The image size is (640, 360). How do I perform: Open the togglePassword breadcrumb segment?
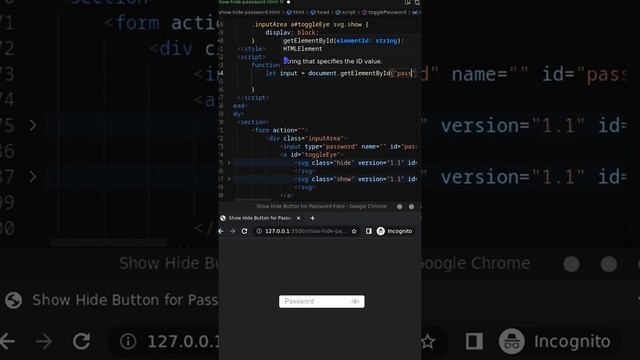[x=384, y=12]
